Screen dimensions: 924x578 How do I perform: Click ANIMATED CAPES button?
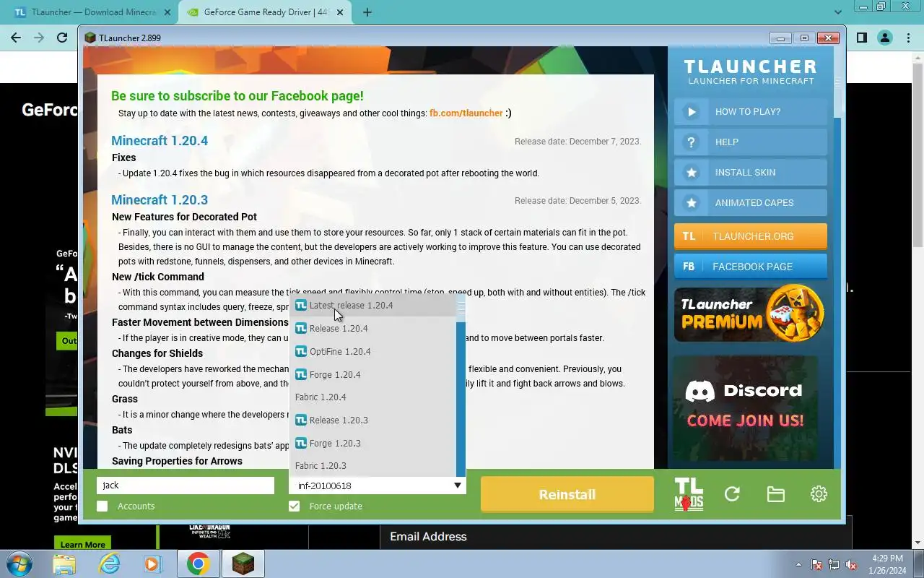point(751,203)
